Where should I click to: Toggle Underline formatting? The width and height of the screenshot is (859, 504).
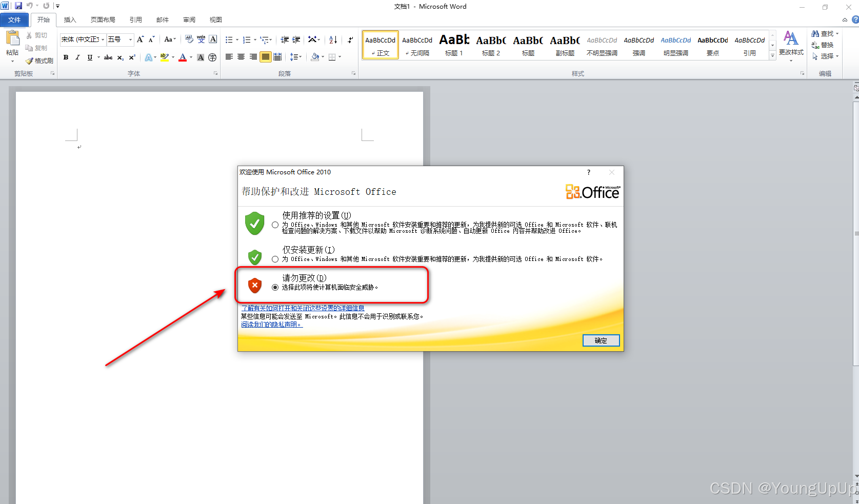(x=90, y=57)
